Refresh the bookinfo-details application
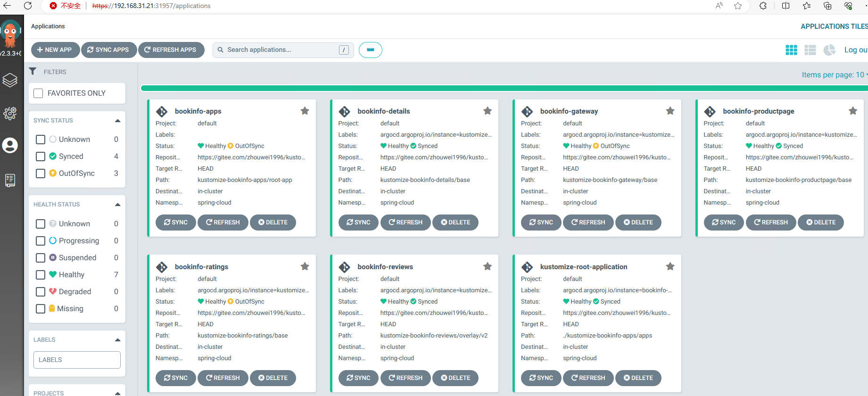Image resolution: width=868 pixels, height=396 pixels. [x=405, y=223]
